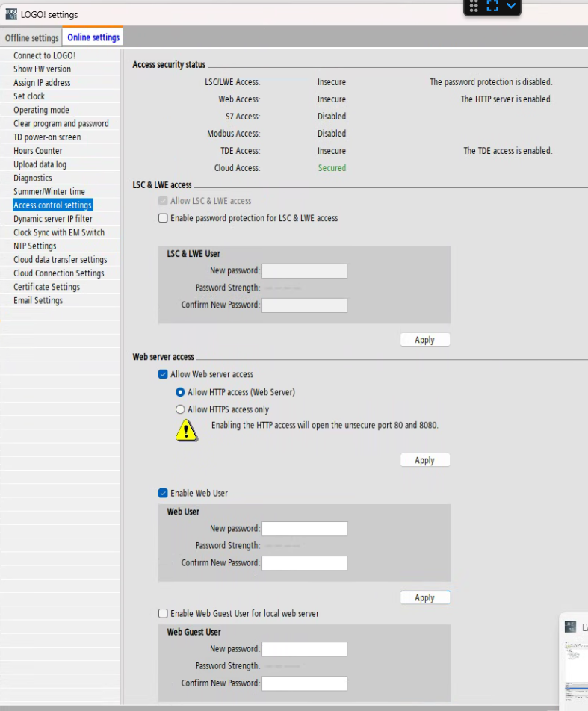The width and height of the screenshot is (588, 711).
Task: Open Email Settings
Action: (38, 300)
